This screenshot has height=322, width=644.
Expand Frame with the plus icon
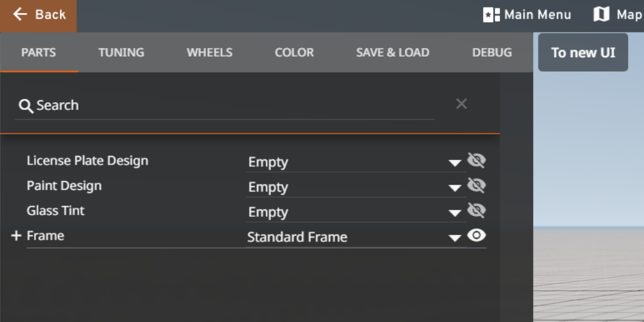pos(16,236)
